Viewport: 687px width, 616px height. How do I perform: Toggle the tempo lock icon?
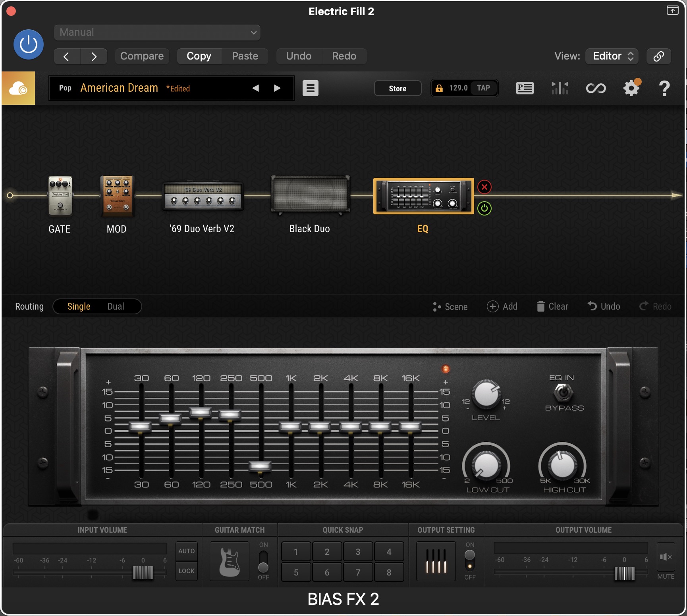point(439,88)
